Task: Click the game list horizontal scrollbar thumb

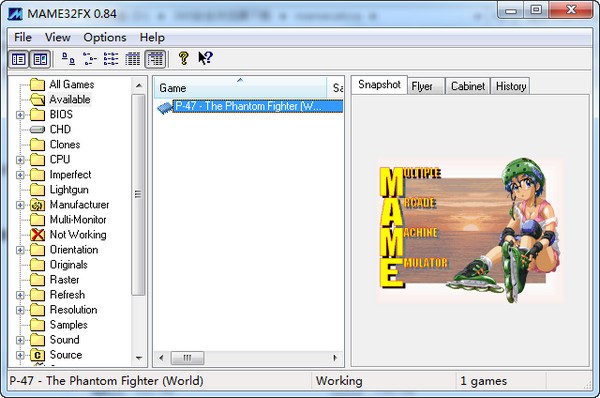Action: [x=187, y=358]
